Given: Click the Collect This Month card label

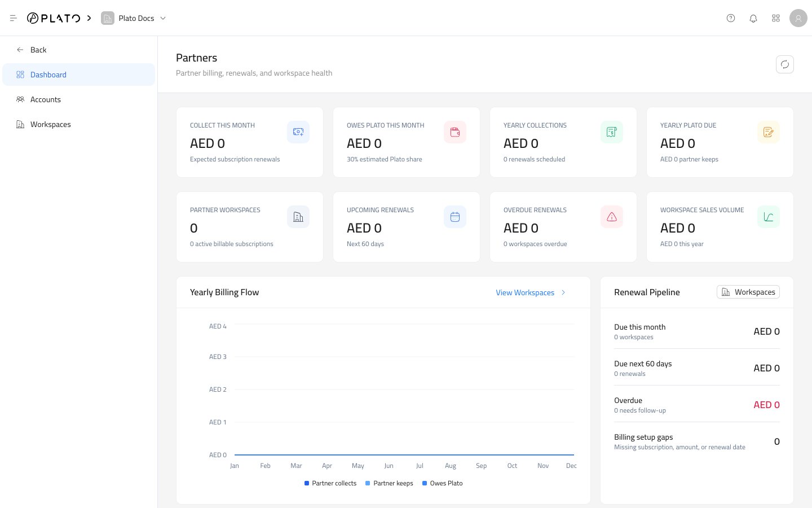Looking at the screenshot, I should coord(222,125).
